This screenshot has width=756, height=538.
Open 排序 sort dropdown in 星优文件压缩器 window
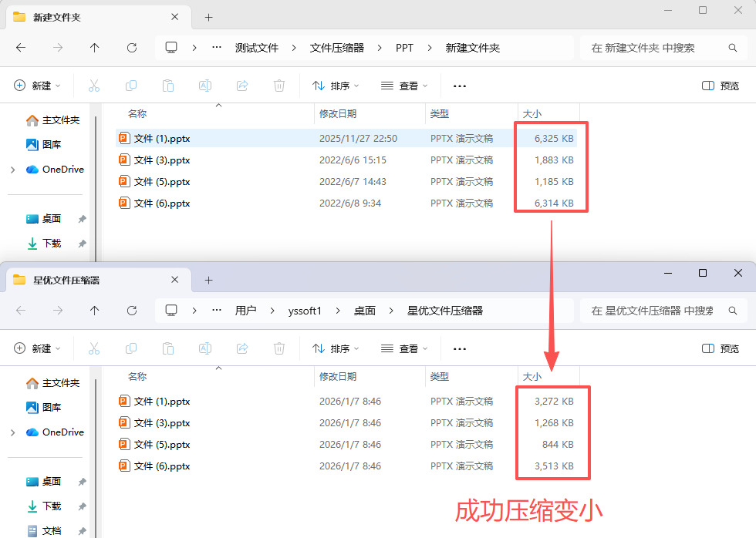pos(336,348)
